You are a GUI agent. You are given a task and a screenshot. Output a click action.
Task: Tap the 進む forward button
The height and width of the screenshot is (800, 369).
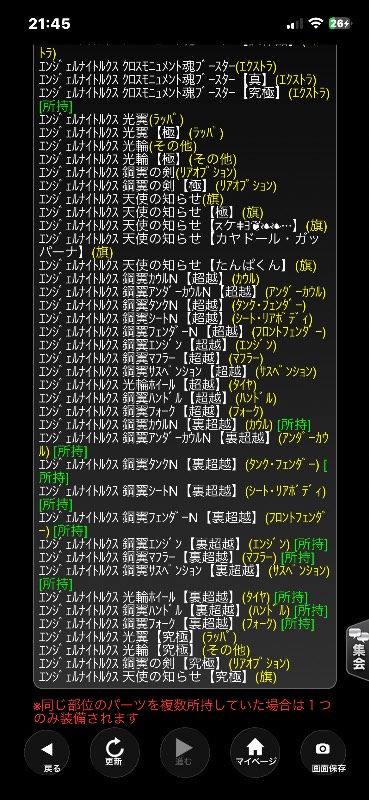pyautogui.click(x=184, y=753)
